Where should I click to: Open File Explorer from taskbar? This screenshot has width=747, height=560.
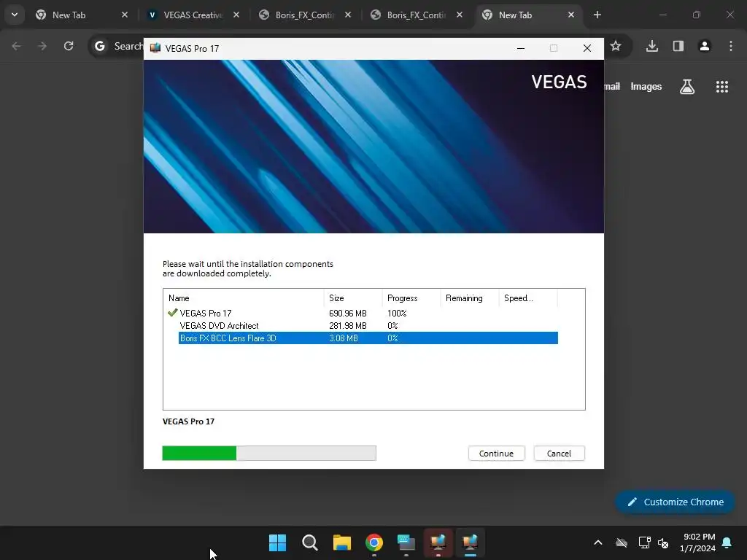(341, 542)
